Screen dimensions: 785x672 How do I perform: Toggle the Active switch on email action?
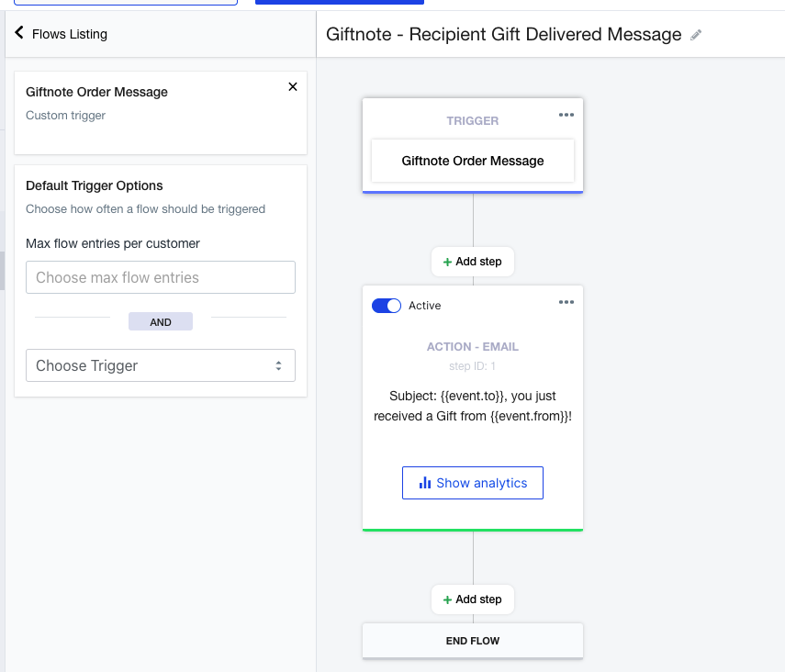point(386,306)
